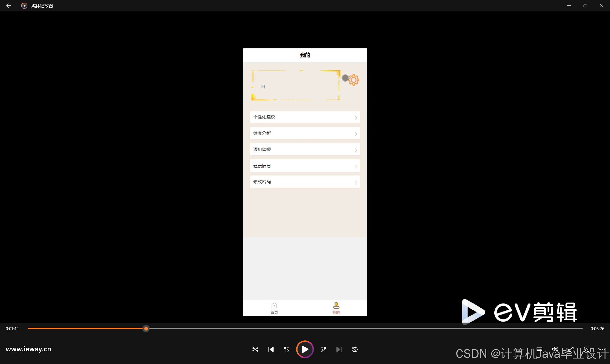610x364 pixels.
Task: Click the back arrow in the title bar
Action: click(8, 6)
